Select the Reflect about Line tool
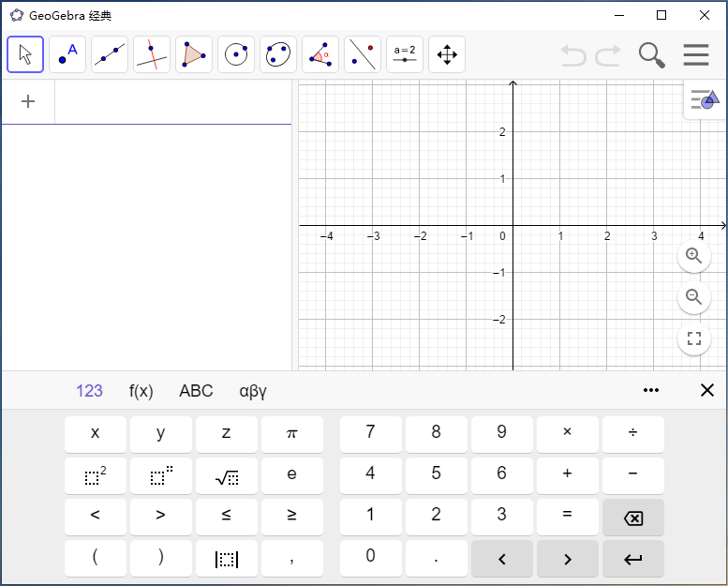This screenshot has height=586, width=728. tap(363, 54)
